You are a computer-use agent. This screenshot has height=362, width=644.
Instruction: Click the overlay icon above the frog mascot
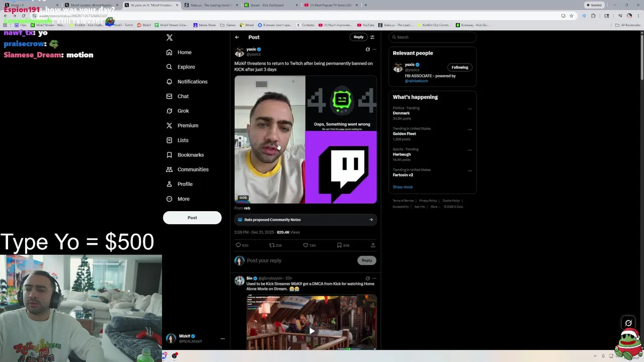coord(628,323)
